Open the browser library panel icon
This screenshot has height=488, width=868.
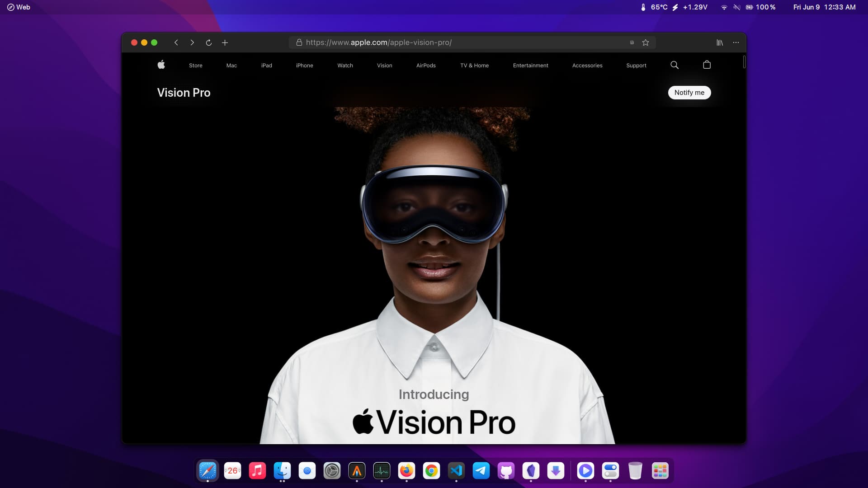[720, 42]
